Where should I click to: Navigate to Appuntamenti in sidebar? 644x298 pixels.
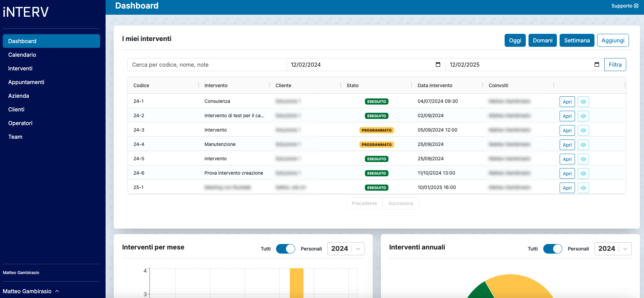[51, 82]
